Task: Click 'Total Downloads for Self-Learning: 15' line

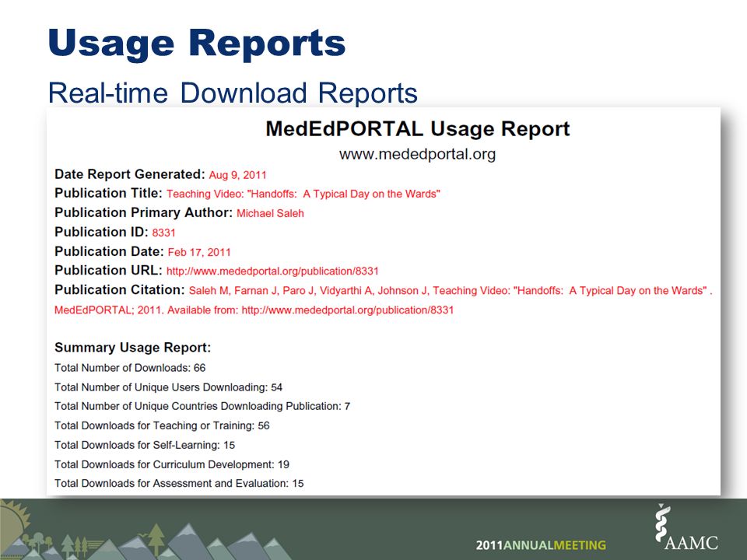Action: (145, 445)
